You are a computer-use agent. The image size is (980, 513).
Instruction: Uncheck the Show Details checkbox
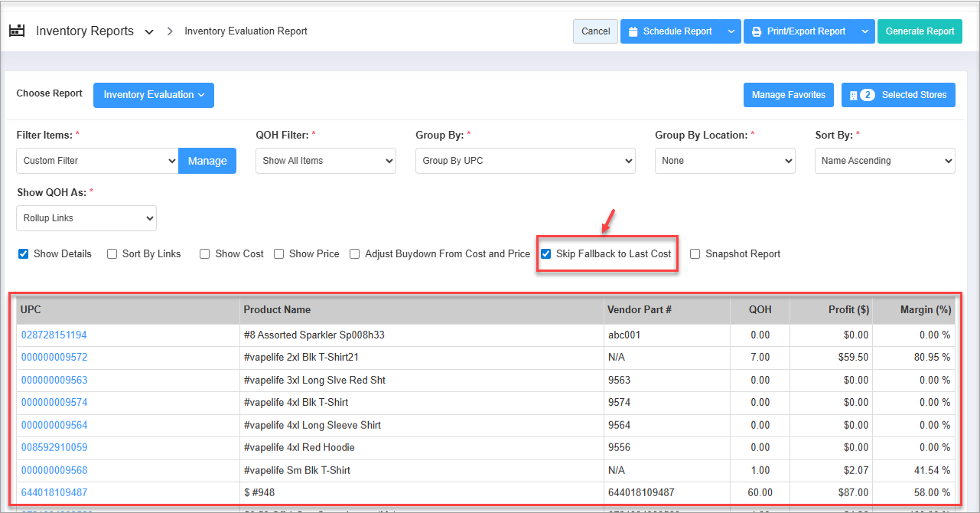click(x=23, y=253)
